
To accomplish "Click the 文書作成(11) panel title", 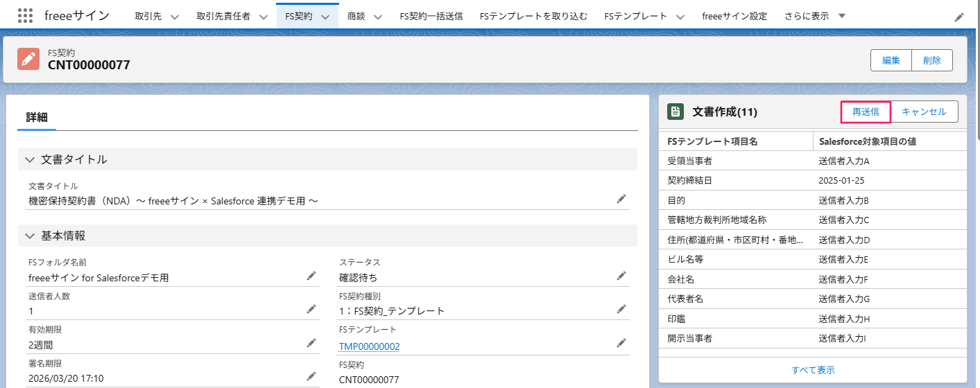I will point(725,112).
